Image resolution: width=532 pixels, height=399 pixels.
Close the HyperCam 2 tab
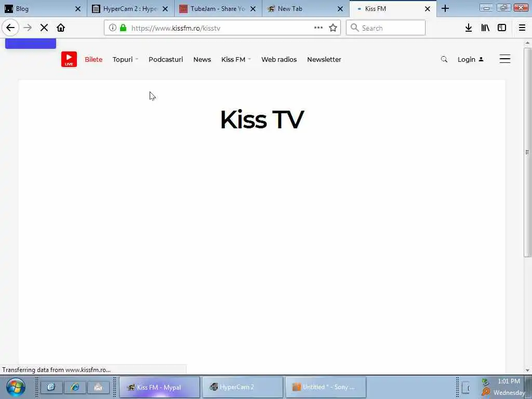click(x=165, y=9)
